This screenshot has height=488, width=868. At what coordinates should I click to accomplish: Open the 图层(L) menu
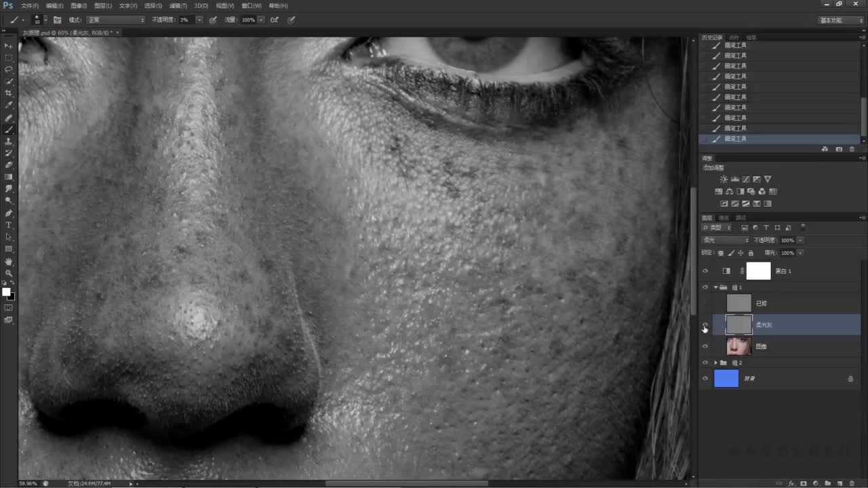(x=103, y=5)
